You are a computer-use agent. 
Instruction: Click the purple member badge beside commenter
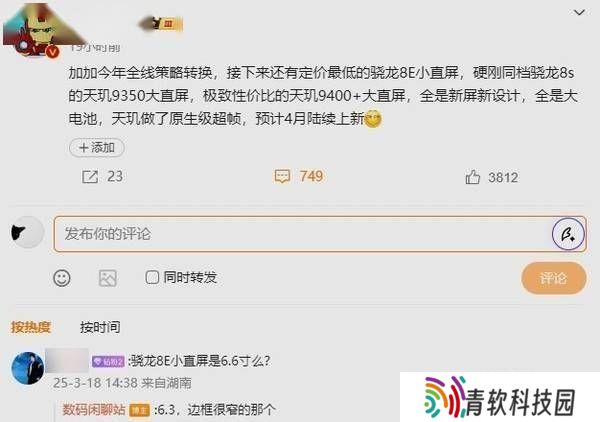click(108, 361)
